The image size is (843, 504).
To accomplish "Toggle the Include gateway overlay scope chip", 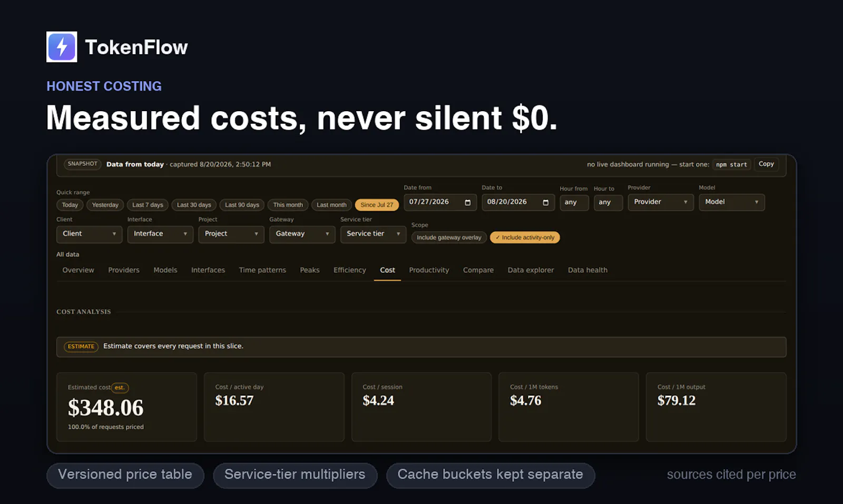I will (449, 238).
